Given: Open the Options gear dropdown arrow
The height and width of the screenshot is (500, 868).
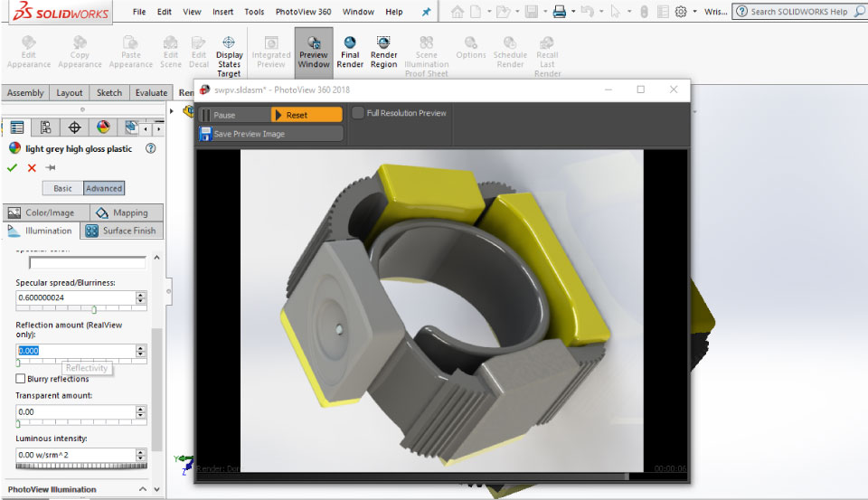Looking at the screenshot, I should click(694, 12).
